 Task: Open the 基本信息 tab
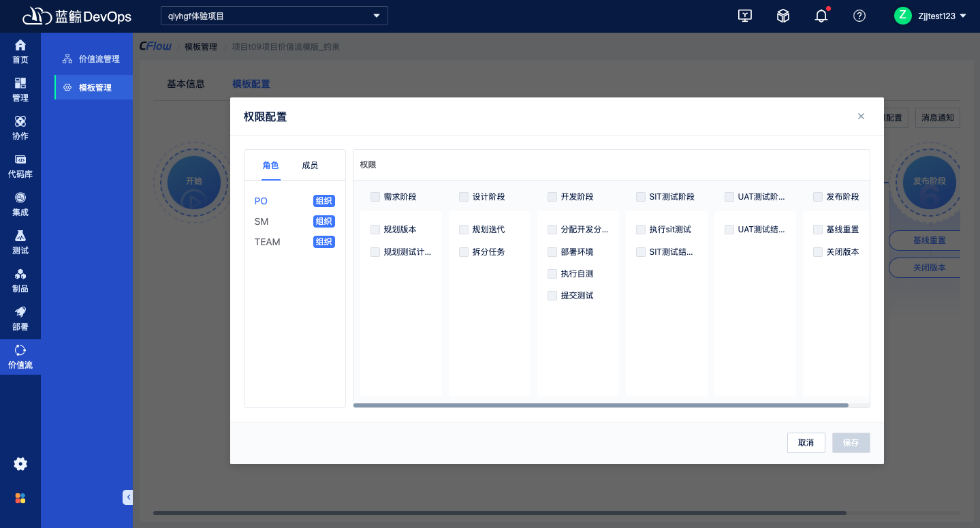[x=186, y=84]
